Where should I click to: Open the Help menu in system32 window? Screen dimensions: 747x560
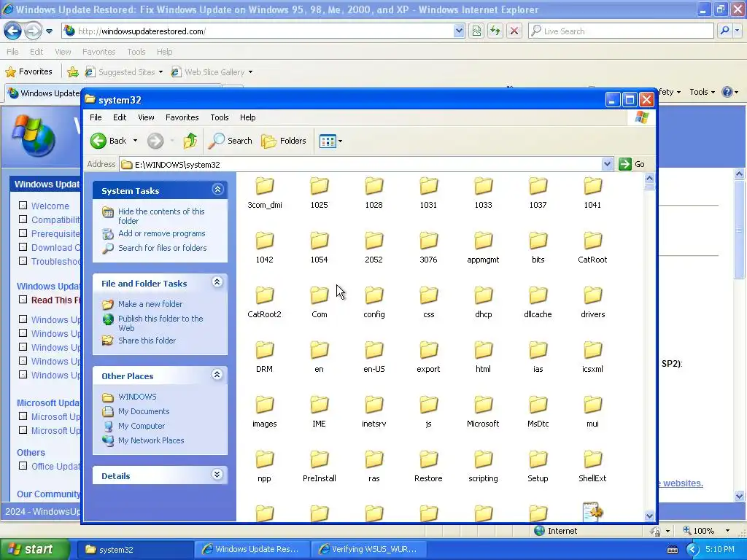(248, 117)
